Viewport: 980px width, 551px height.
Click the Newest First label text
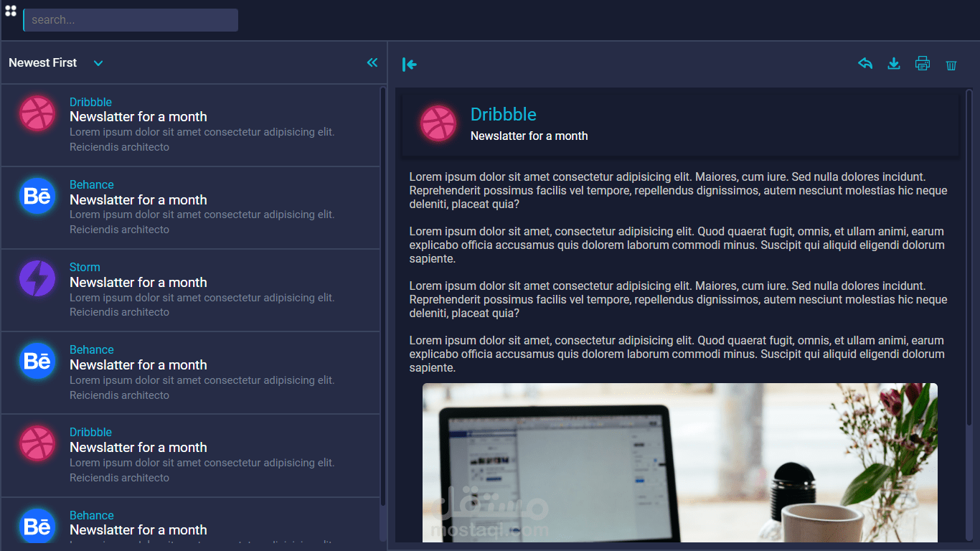(x=42, y=63)
